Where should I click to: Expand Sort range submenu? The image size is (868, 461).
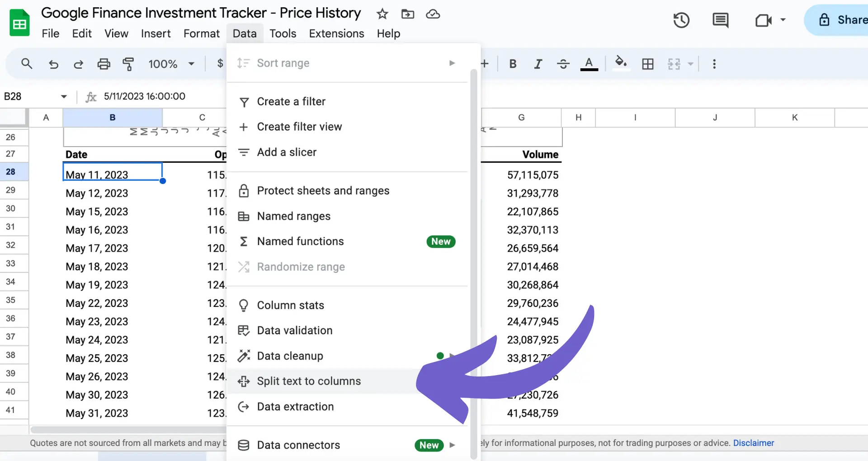click(452, 63)
